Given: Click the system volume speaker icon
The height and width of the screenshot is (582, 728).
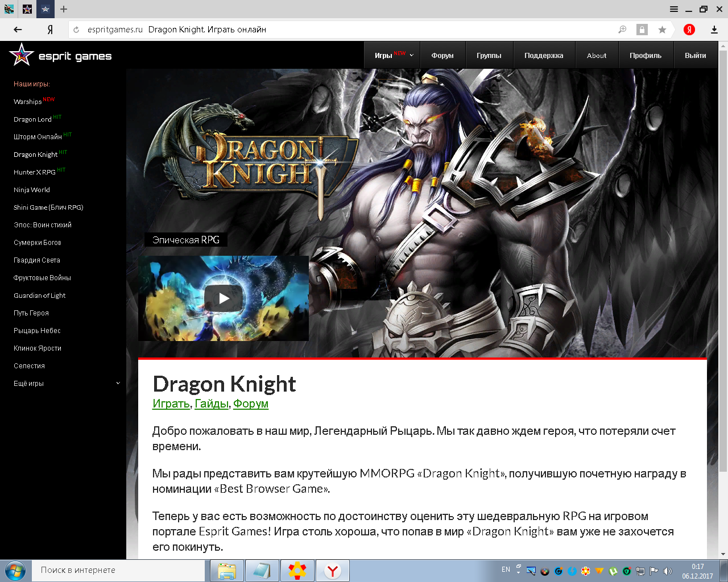Looking at the screenshot, I should (668, 571).
